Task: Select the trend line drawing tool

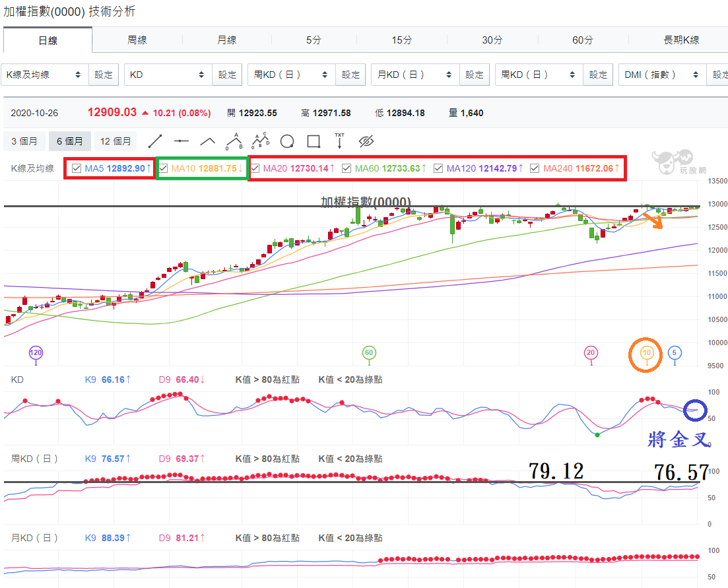Action: tap(154, 141)
